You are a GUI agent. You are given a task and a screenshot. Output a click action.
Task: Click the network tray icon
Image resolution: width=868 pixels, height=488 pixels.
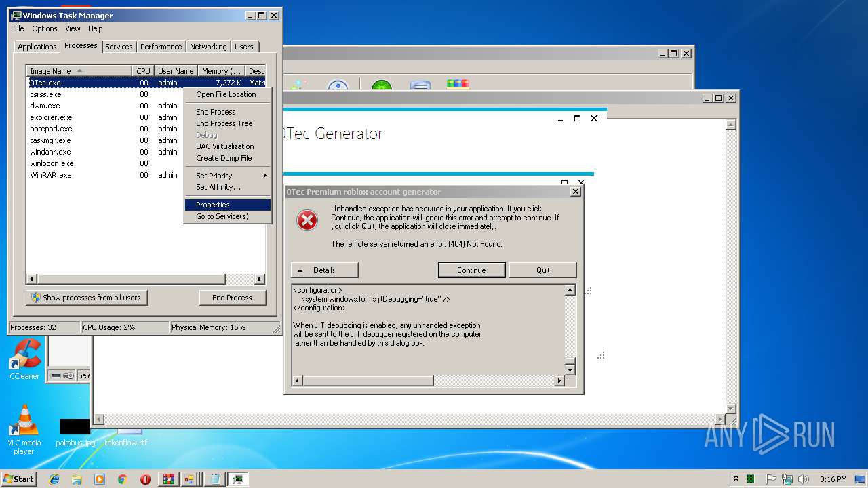pyautogui.click(x=787, y=479)
